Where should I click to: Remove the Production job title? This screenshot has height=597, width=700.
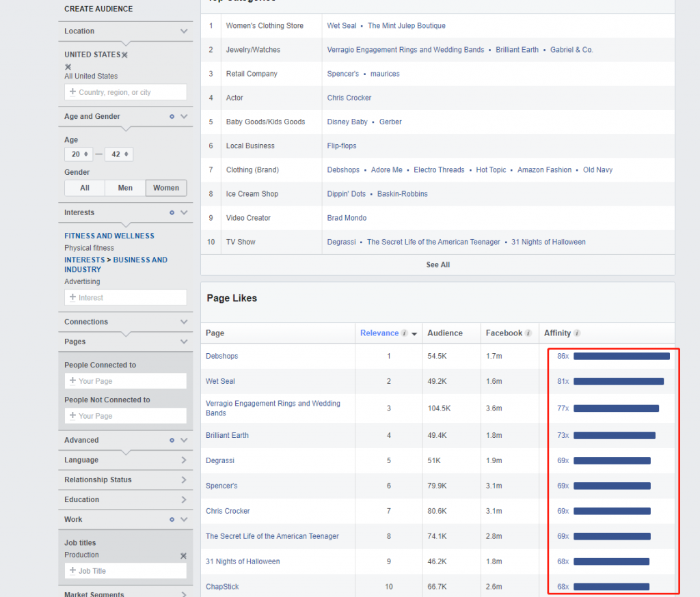(x=183, y=556)
